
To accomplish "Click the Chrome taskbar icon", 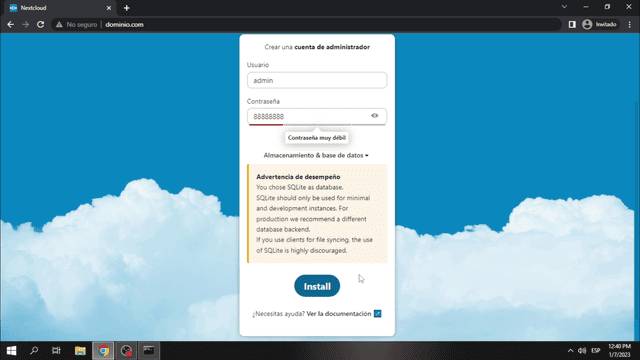I will [x=103, y=351].
